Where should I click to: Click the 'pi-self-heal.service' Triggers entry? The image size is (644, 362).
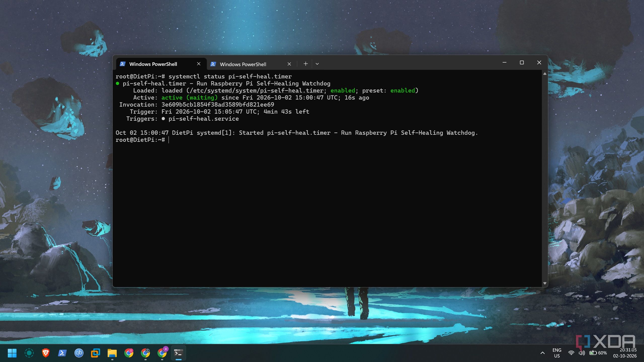pos(204,119)
